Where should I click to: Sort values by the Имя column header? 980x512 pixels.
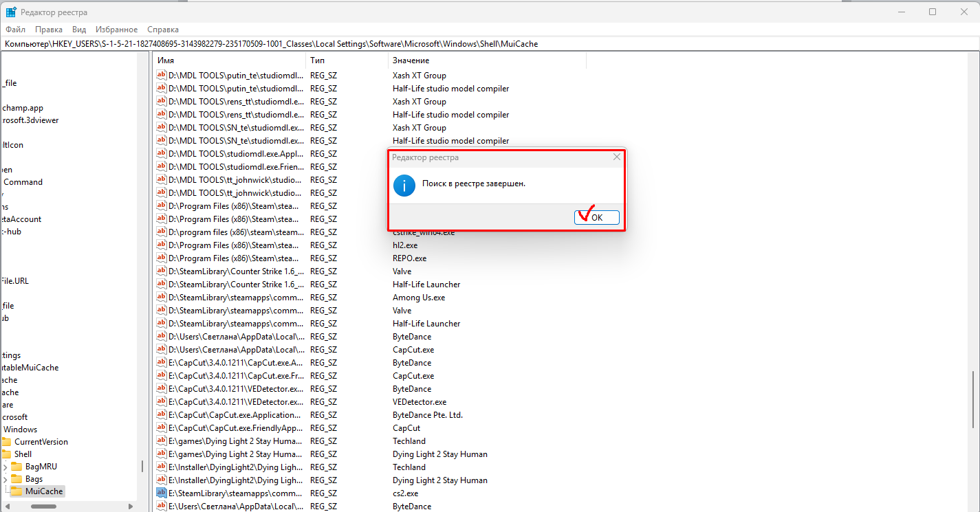click(x=229, y=60)
